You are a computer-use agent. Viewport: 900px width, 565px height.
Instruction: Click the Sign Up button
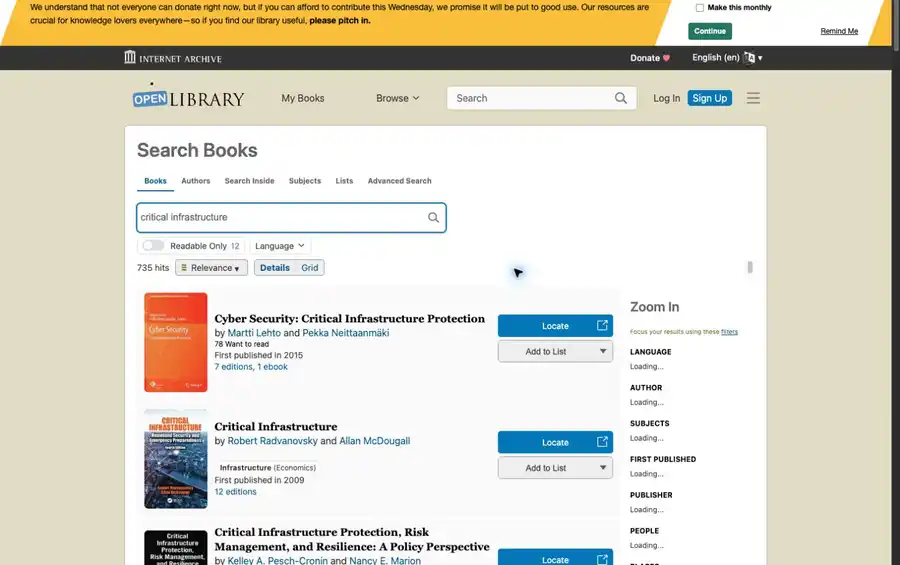709,98
